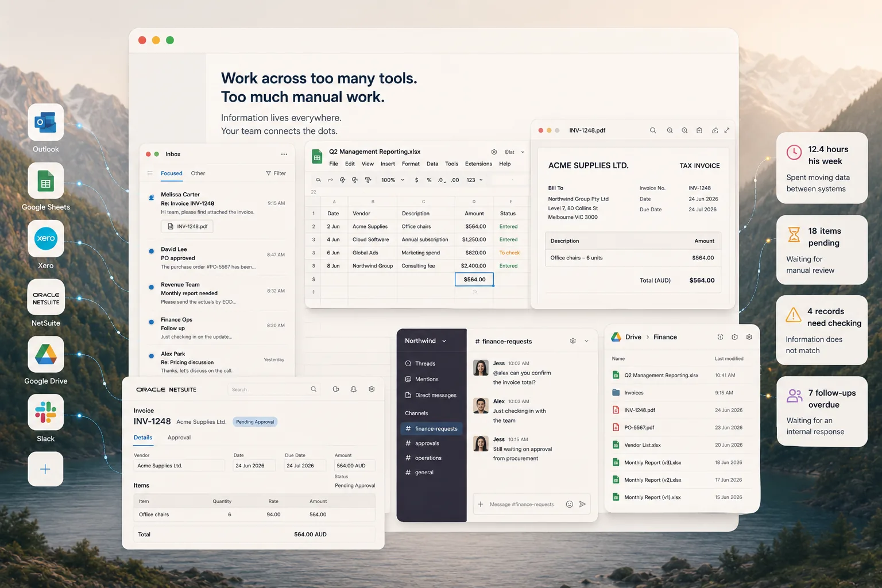Switch to the Focused inbox tab

tap(171, 173)
